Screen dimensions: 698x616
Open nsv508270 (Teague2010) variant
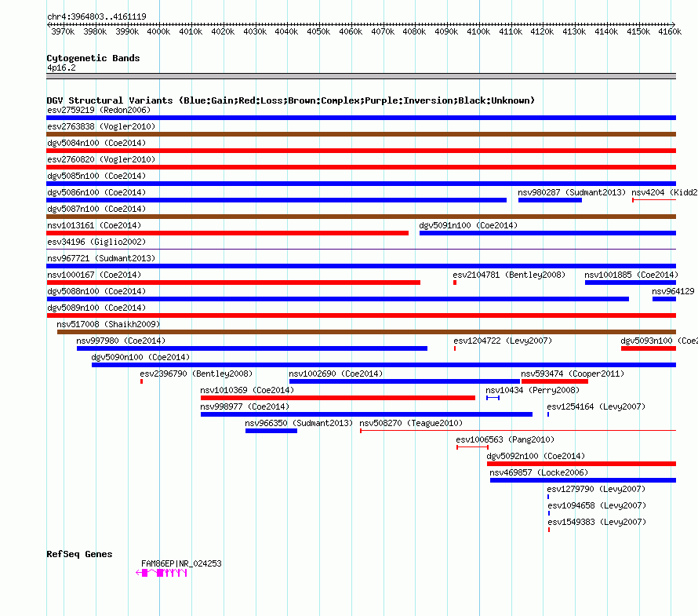[x=411, y=423]
